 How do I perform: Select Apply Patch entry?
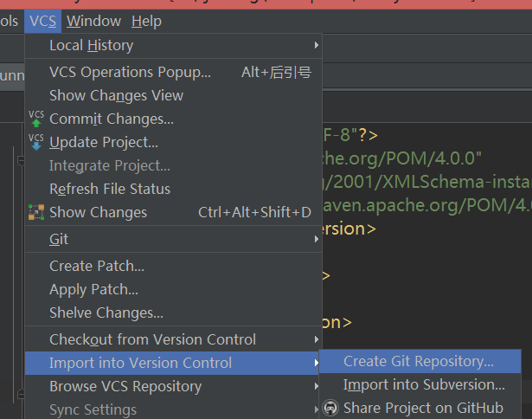[93, 289]
